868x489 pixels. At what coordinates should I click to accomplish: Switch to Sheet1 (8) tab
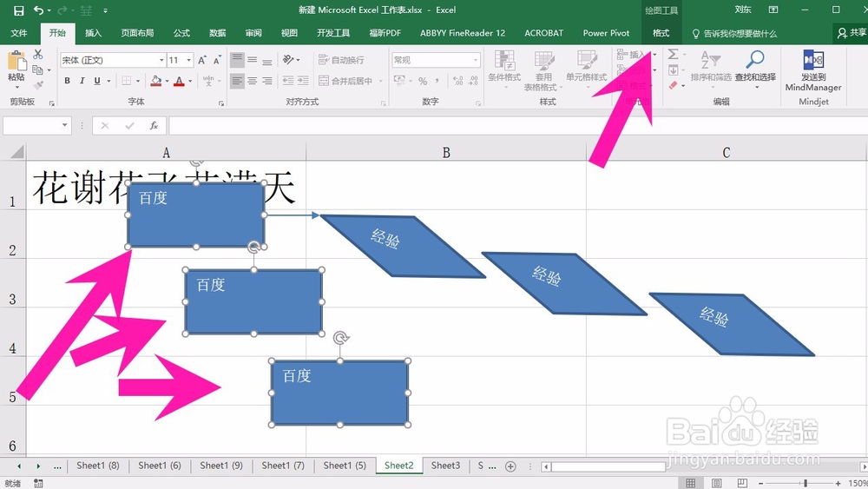(x=97, y=466)
